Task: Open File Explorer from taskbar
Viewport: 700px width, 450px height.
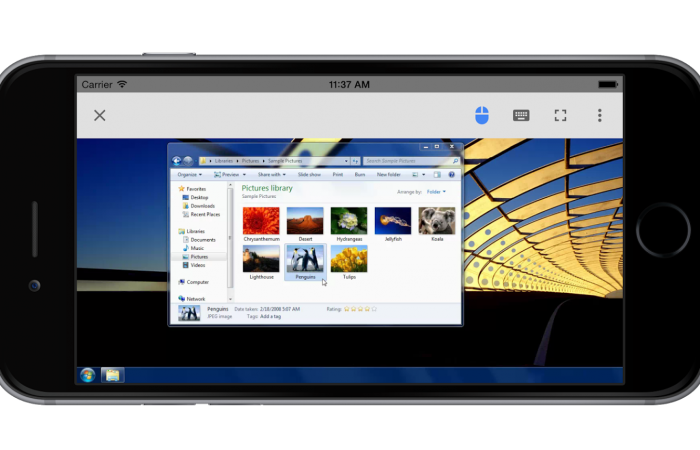Action: [x=113, y=375]
